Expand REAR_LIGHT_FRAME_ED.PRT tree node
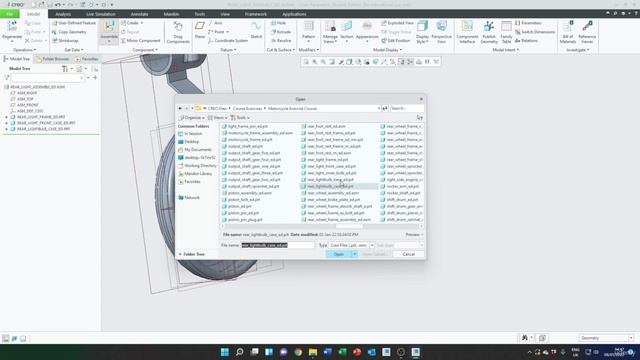The height and width of the screenshot is (360, 640). pyautogui.click(x=7, y=117)
